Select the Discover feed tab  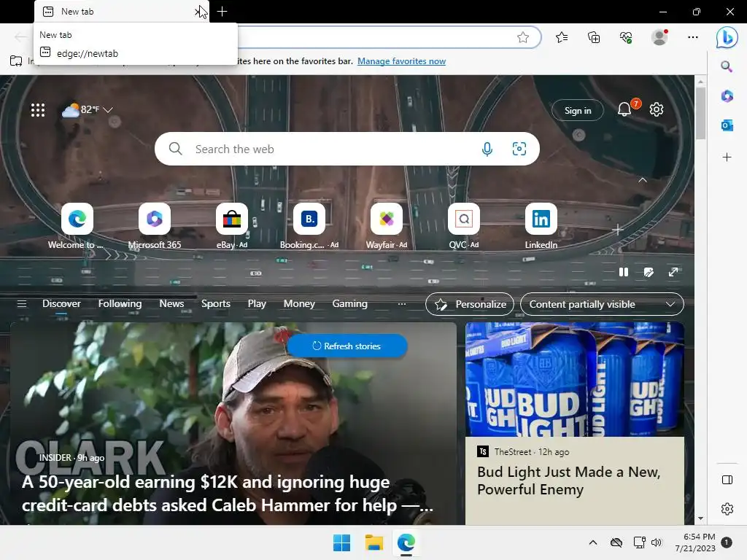pyautogui.click(x=61, y=304)
